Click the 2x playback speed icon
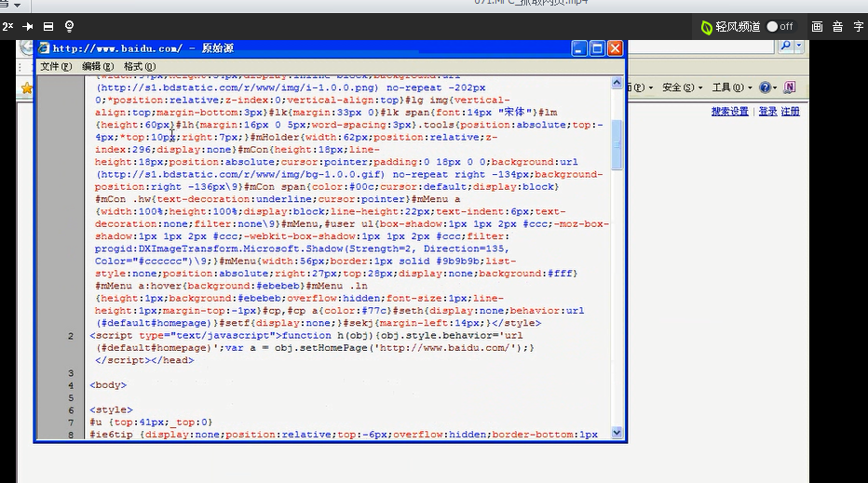868x483 pixels. pos(7,26)
